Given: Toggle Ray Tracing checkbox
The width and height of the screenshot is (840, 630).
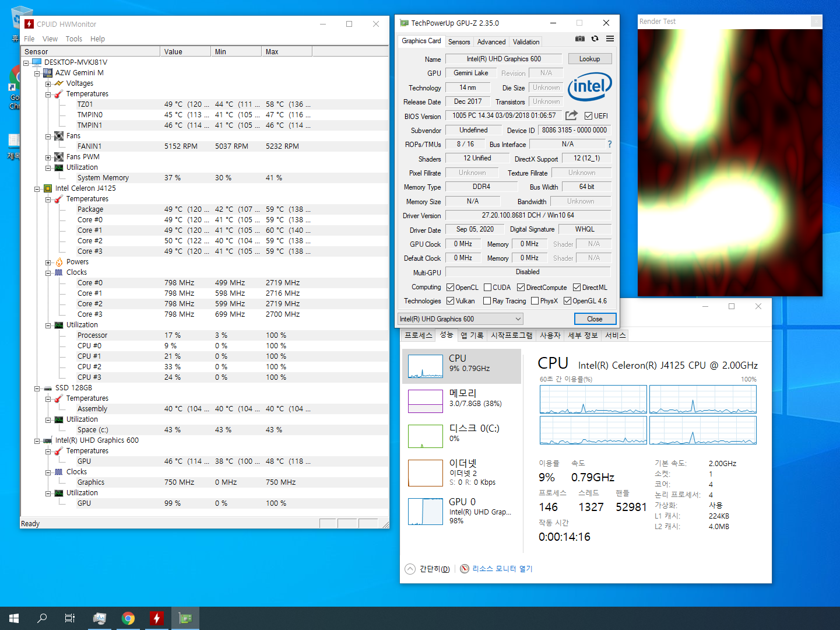Looking at the screenshot, I should [x=487, y=300].
